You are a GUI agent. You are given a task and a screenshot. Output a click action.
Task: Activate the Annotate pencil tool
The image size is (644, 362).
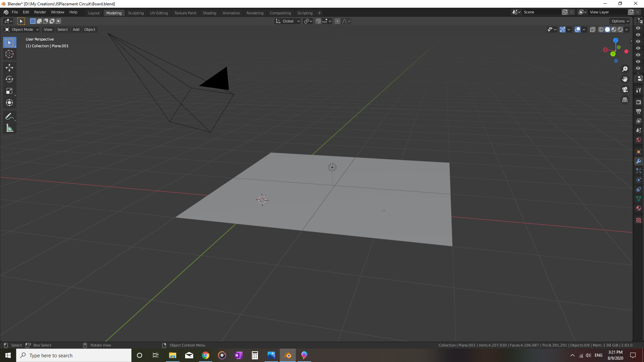coord(9,116)
